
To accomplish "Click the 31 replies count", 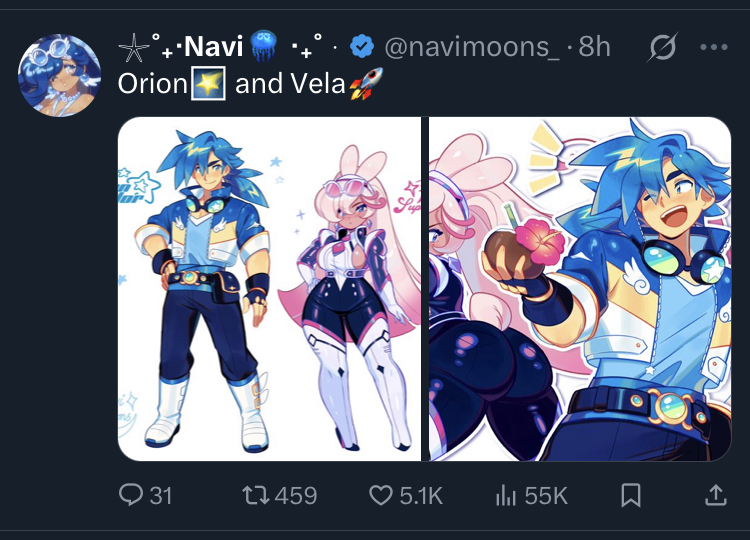I will 161,496.
